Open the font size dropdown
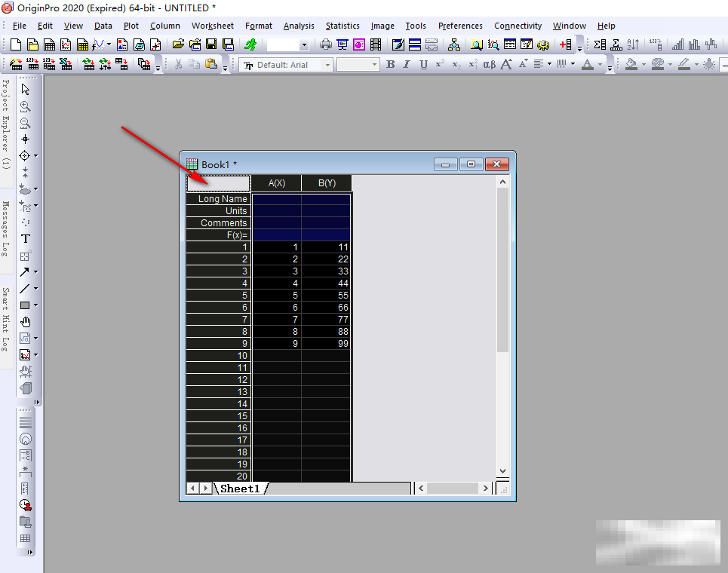 (x=374, y=65)
